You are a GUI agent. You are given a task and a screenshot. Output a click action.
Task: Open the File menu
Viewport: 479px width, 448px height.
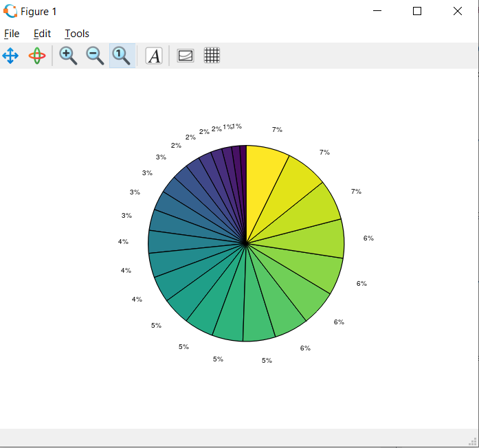click(x=12, y=34)
